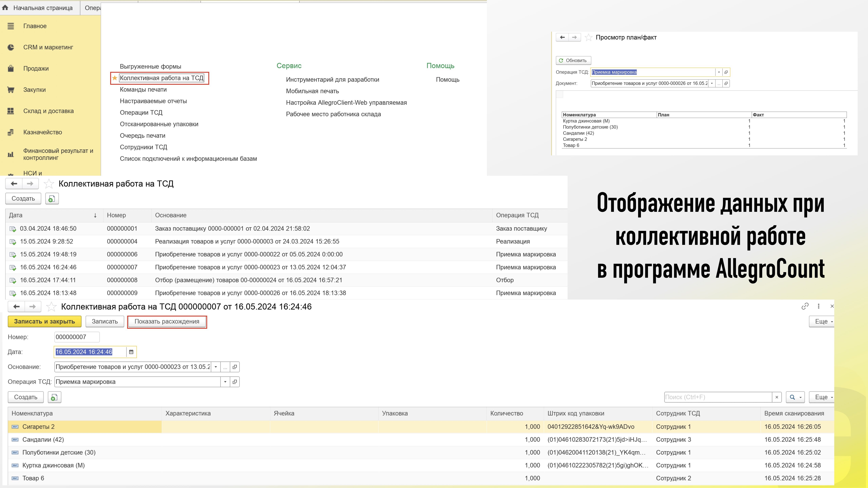This screenshot has height=488, width=868.
Task: Go forward in the Коллективная работа на ТСД list
Action: coord(30,184)
